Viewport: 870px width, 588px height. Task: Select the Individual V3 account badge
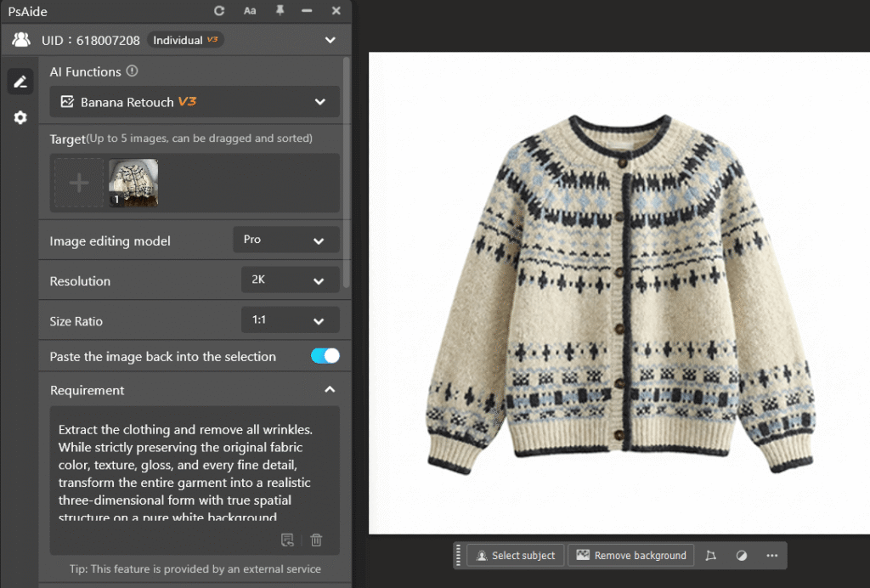(185, 39)
